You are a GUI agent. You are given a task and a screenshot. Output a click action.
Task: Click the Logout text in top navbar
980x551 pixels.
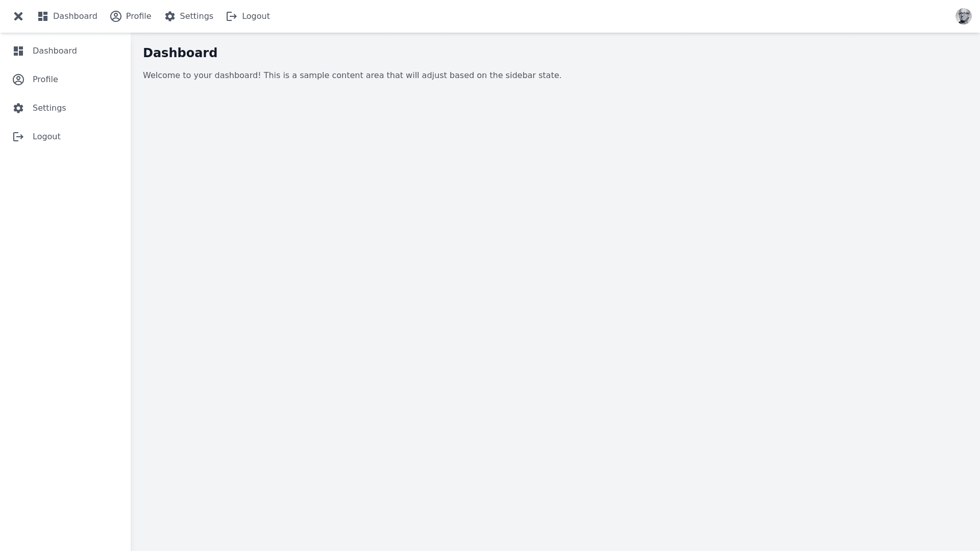pyautogui.click(x=256, y=16)
